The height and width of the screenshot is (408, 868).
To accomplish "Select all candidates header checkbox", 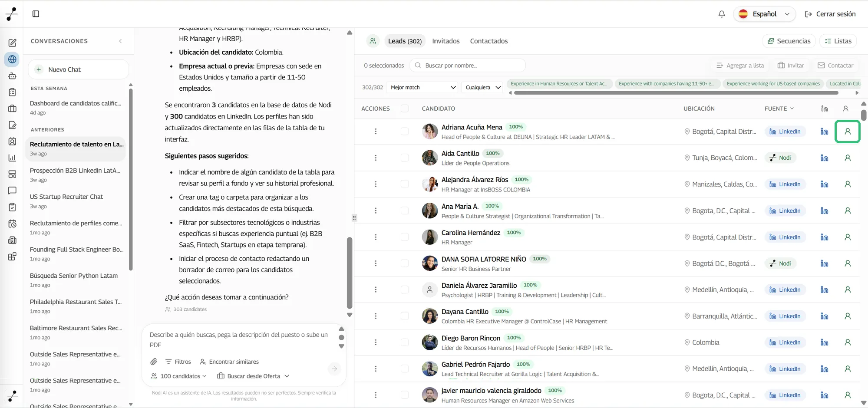I will [405, 109].
